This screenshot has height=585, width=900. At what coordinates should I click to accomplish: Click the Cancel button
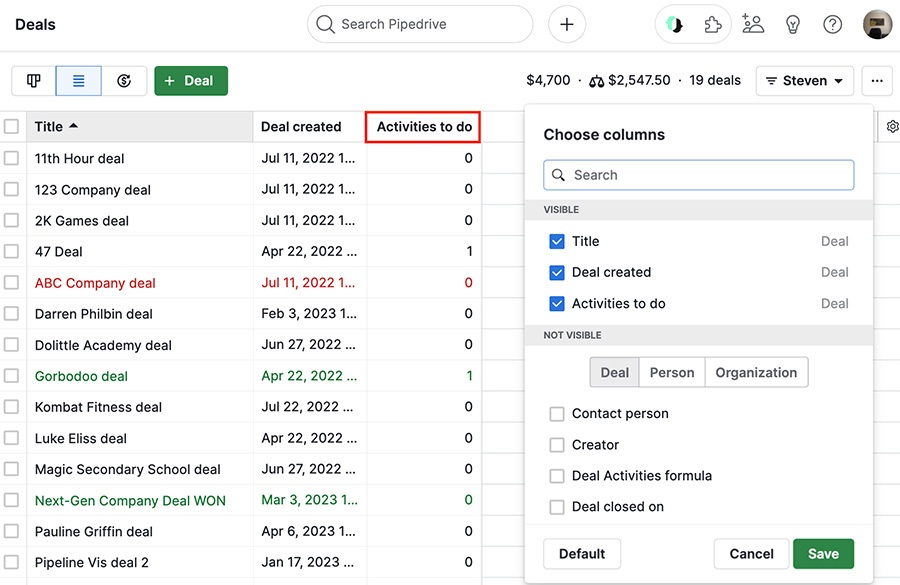pyautogui.click(x=751, y=554)
